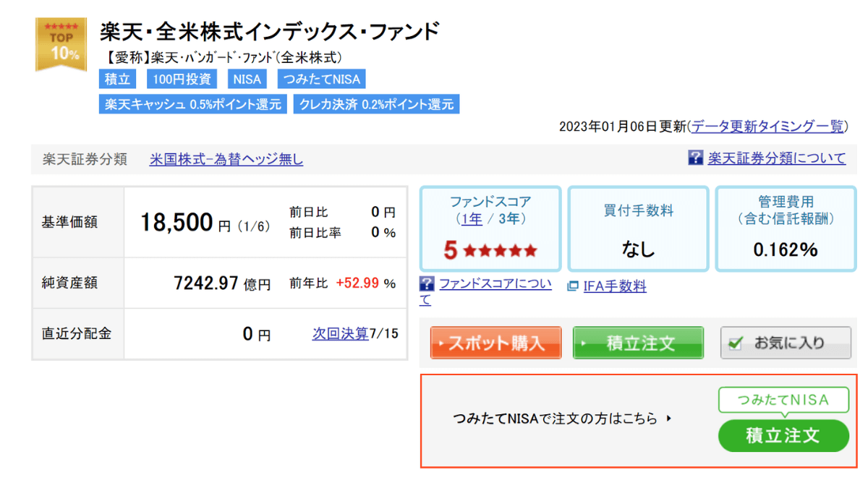
Task: Click the なし purchase fee value
Action: 637,250
